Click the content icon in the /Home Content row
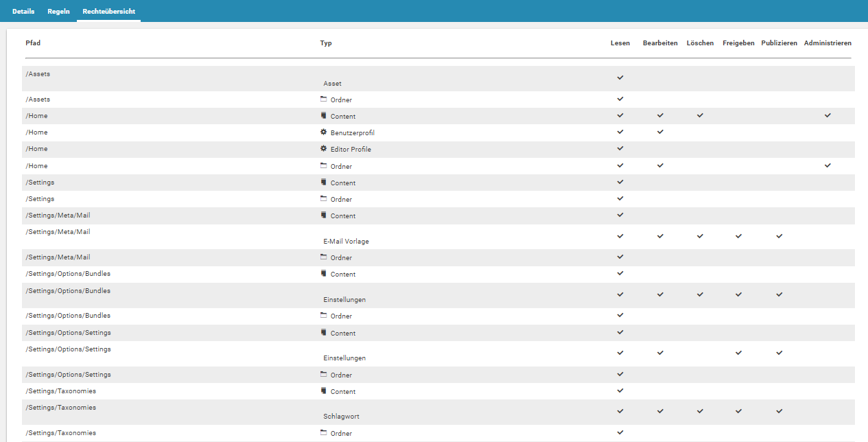This screenshot has height=442, width=868. (x=323, y=116)
